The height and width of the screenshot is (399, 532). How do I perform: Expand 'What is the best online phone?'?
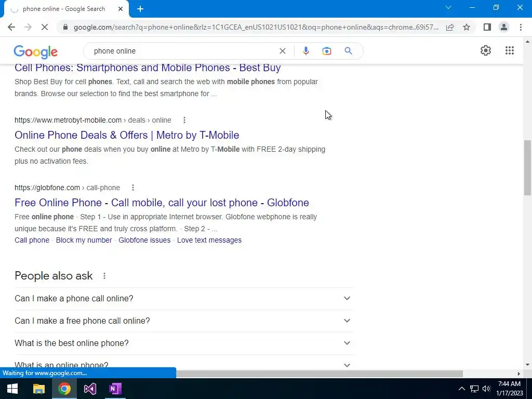point(183,343)
